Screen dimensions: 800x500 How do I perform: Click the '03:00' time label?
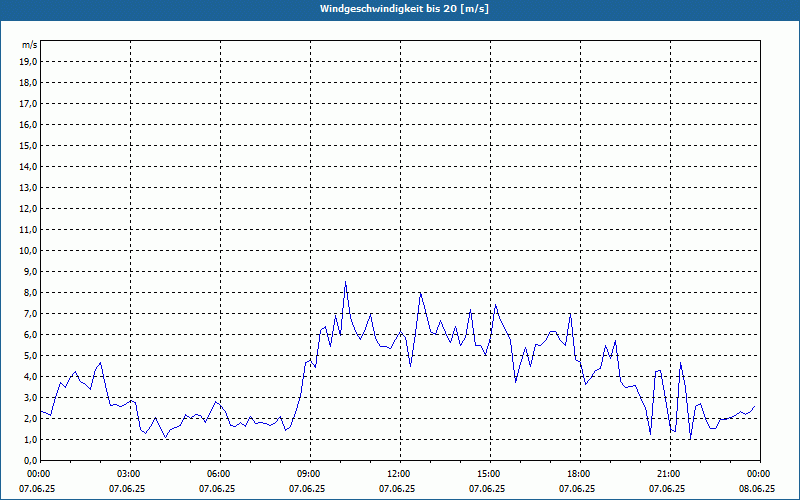click(x=131, y=474)
